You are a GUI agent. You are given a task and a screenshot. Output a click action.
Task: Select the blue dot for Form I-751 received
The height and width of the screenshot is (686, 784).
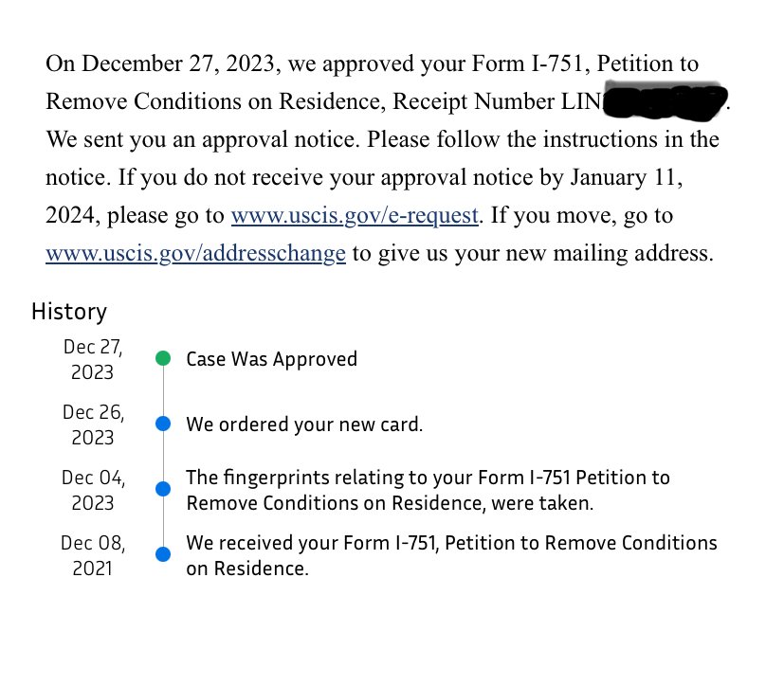[163, 554]
